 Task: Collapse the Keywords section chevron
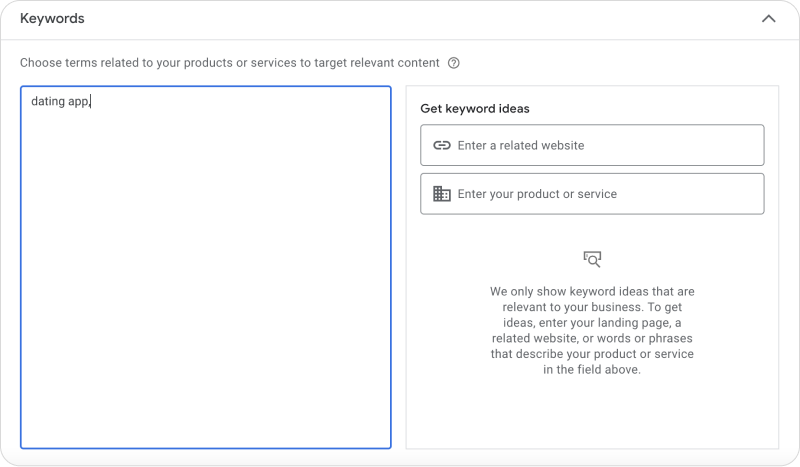coord(768,19)
